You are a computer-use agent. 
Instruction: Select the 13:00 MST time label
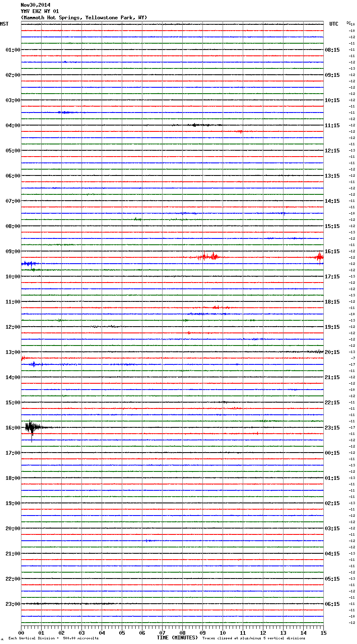(13, 352)
